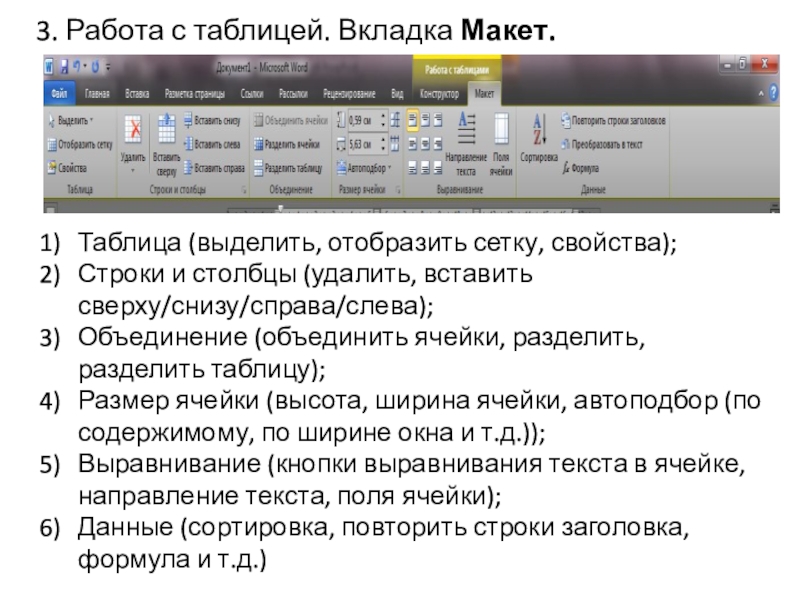Toggle Отобразить сетку gridlines

pos(80,144)
